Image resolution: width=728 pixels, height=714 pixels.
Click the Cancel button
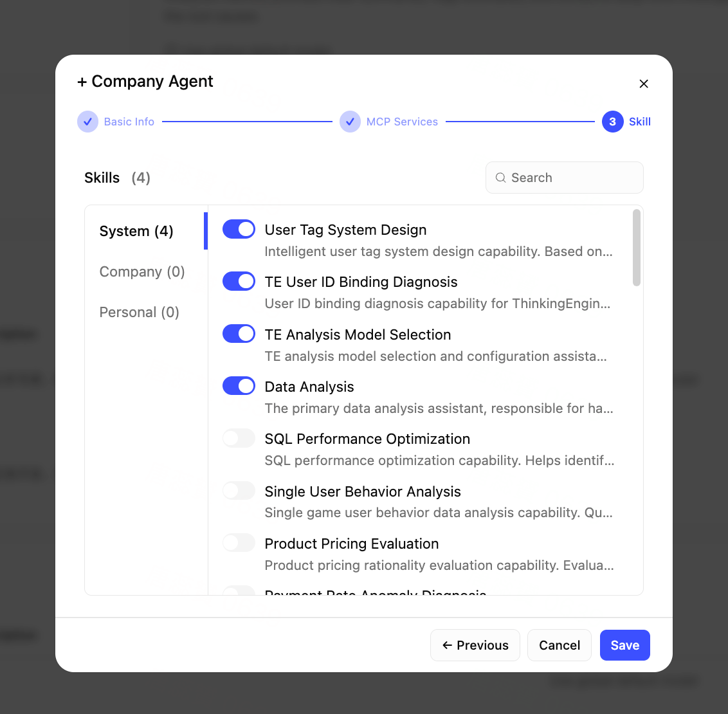pyautogui.click(x=559, y=645)
